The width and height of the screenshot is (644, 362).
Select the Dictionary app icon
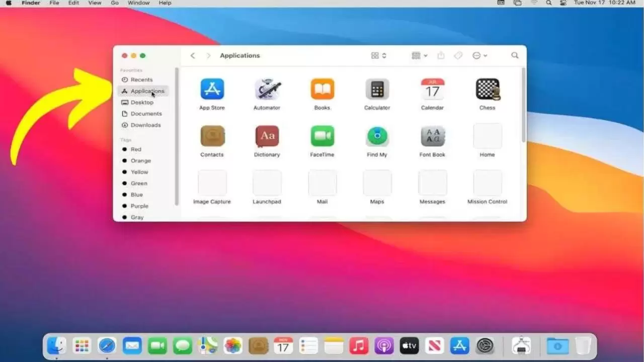(x=267, y=136)
